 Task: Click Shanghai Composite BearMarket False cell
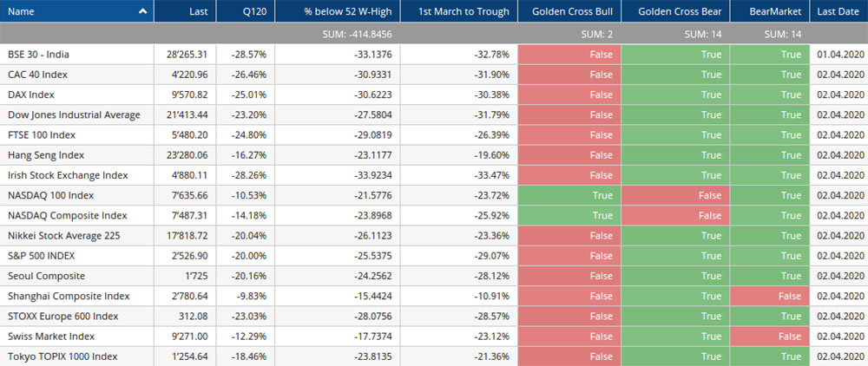pyautogui.click(x=770, y=296)
